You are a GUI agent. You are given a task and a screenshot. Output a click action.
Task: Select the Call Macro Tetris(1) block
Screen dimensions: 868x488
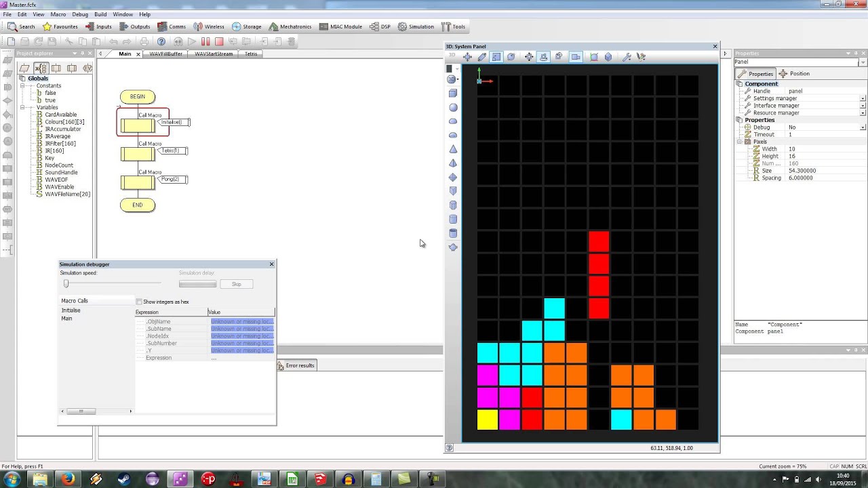(138, 154)
